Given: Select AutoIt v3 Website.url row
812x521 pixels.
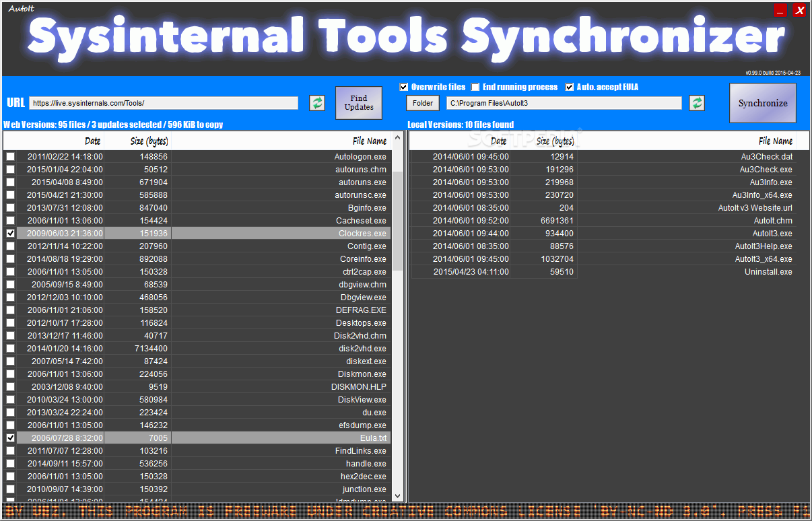Looking at the screenshot, I should 603,207.
